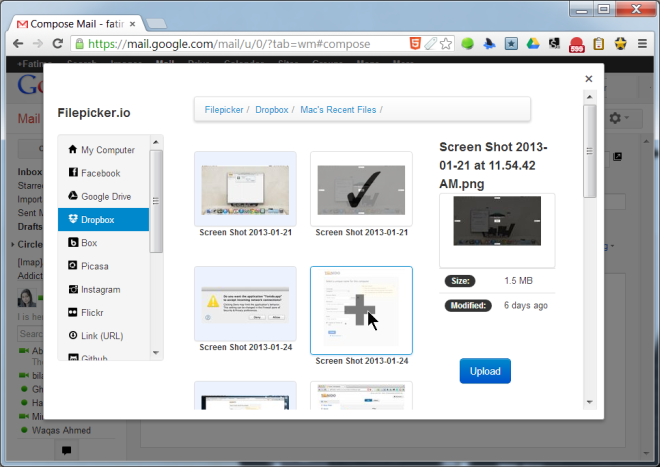Open a new browser tab
Screen dimensions: 660x467
156,24
